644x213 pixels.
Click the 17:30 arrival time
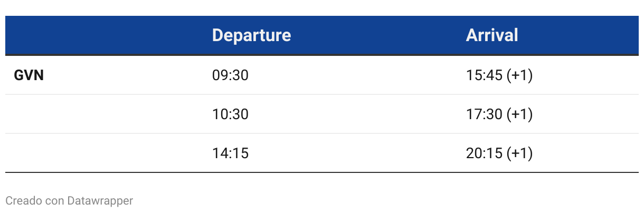coord(485,114)
